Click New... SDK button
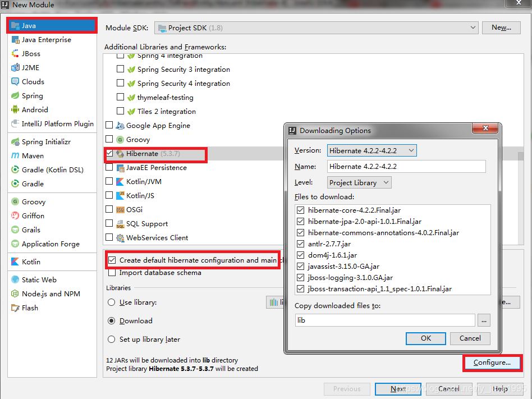The height and width of the screenshot is (399, 532). click(501, 28)
